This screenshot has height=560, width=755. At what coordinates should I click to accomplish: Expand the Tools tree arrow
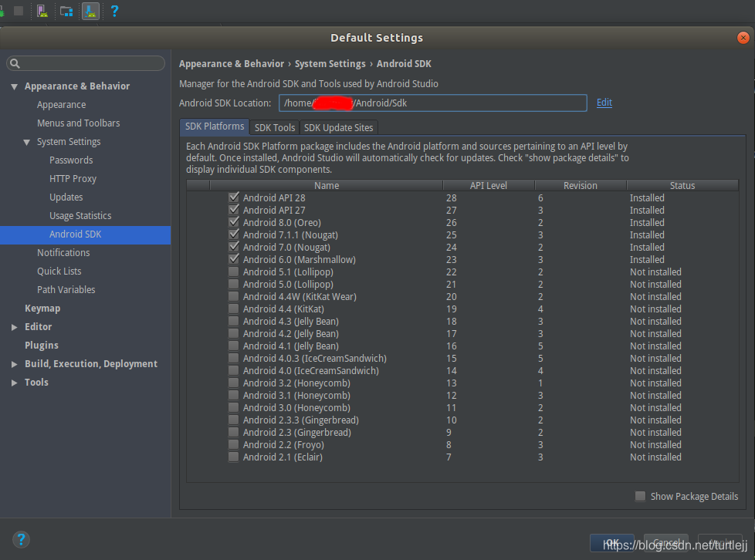pyautogui.click(x=15, y=383)
